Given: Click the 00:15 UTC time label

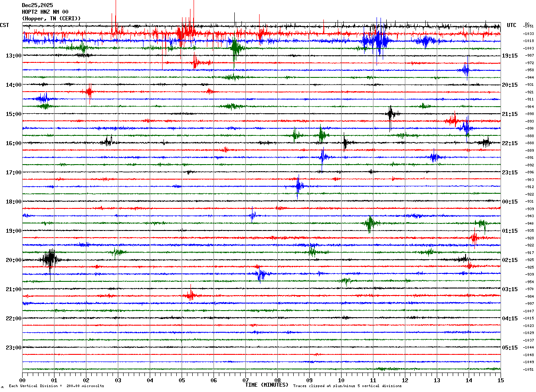Looking at the screenshot, I should pyautogui.click(x=510, y=202).
